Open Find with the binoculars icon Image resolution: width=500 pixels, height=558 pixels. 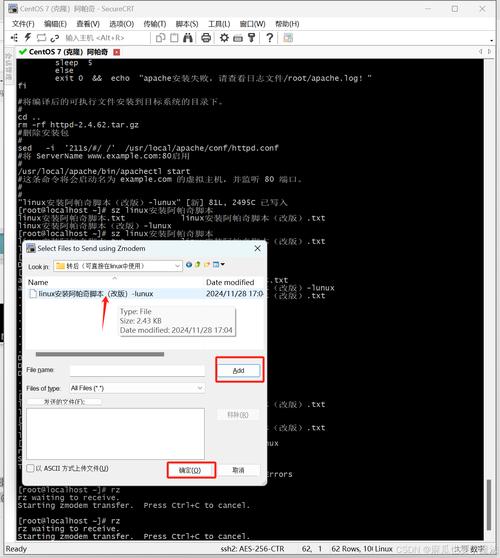(188, 38)
